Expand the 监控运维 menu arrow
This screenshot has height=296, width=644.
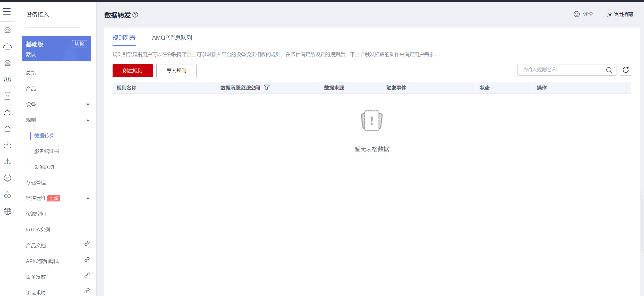[88, 198]
